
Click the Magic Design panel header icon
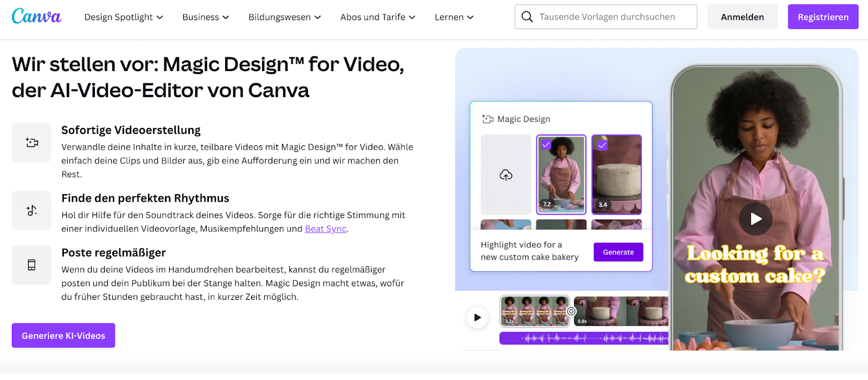488,119
